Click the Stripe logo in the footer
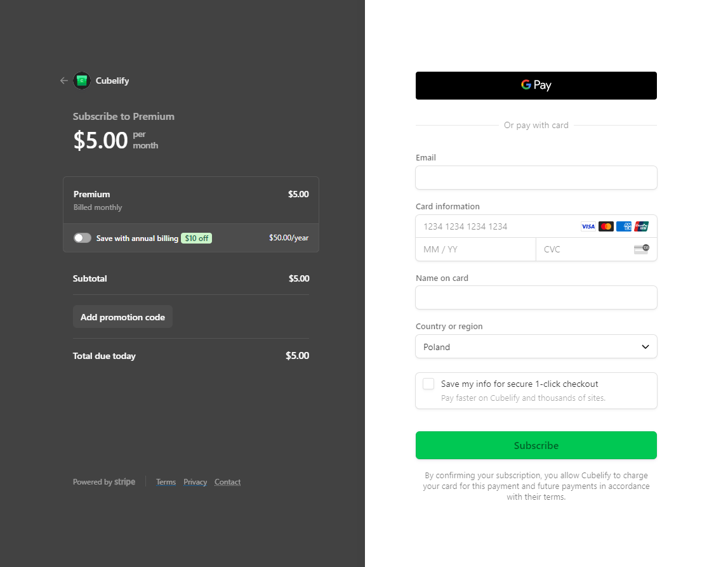The height and width of the screenshot is (567, 728). (x=124, y=482)
